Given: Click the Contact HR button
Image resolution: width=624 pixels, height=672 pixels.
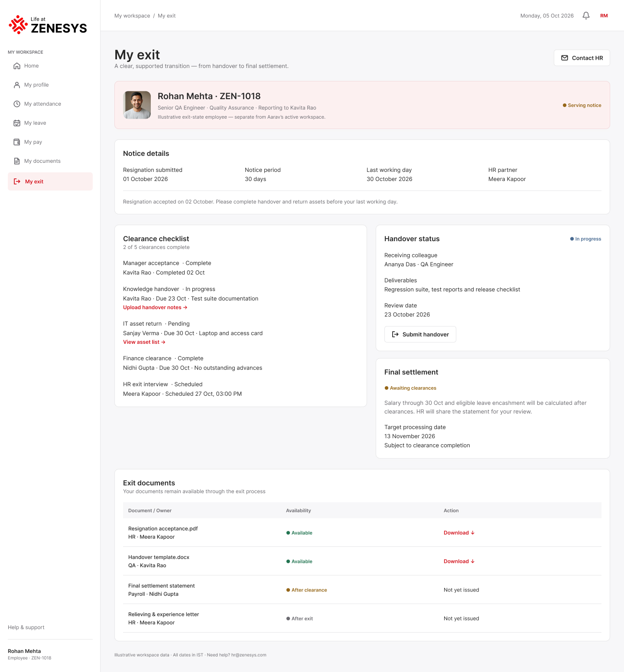Looking at the screenshot, I should pyautogui.click(x=582, y=58).
